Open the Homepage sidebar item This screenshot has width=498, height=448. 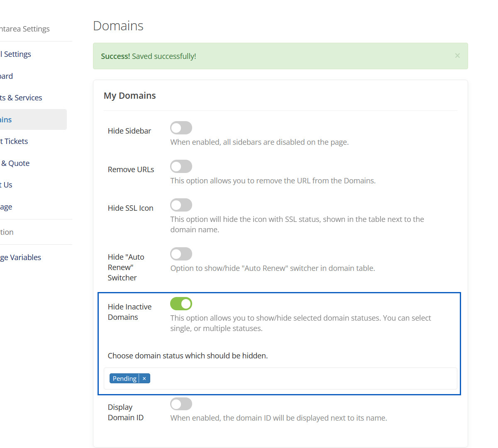pyautogui.click(x=6, y=207)
